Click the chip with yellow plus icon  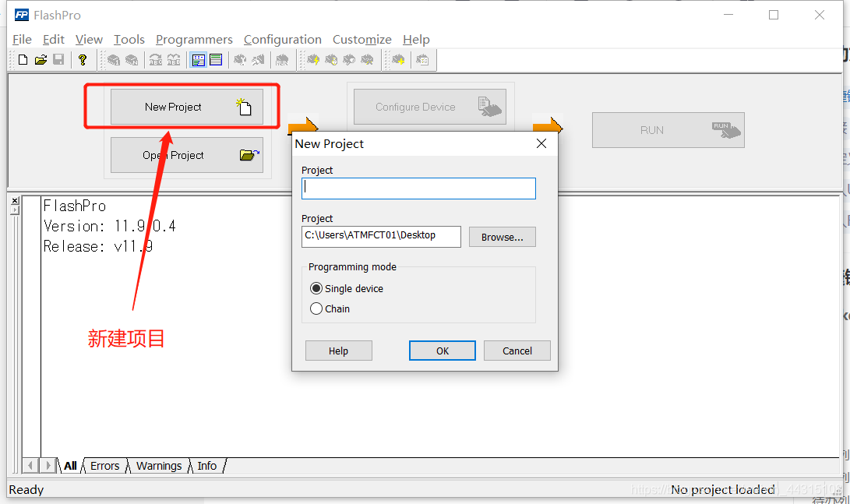(398, 60)
